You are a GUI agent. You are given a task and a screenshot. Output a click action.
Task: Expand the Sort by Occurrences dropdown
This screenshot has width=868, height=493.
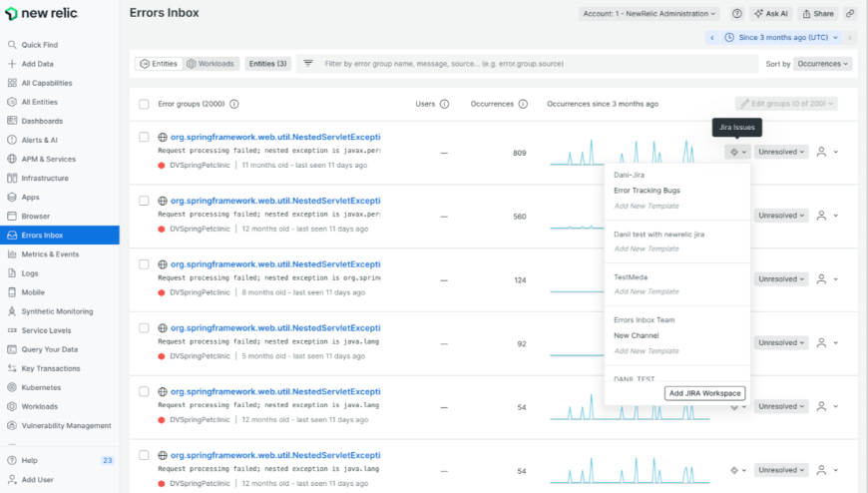[823, 64]
